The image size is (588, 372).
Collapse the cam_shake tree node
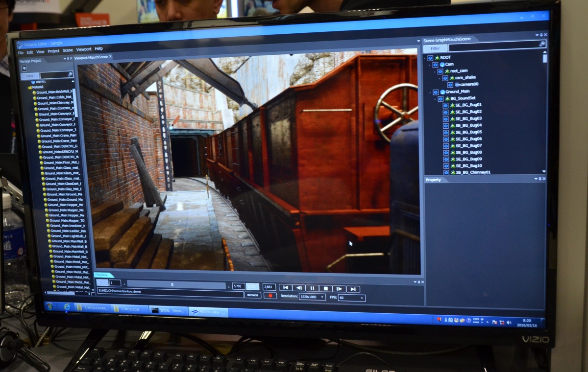pyautogui.click(x=440, y=78)
